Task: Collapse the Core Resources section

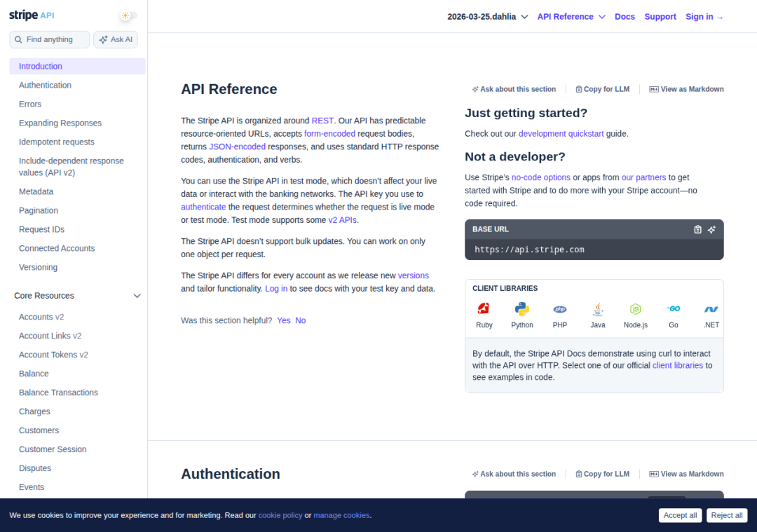Action: [137, 296]
